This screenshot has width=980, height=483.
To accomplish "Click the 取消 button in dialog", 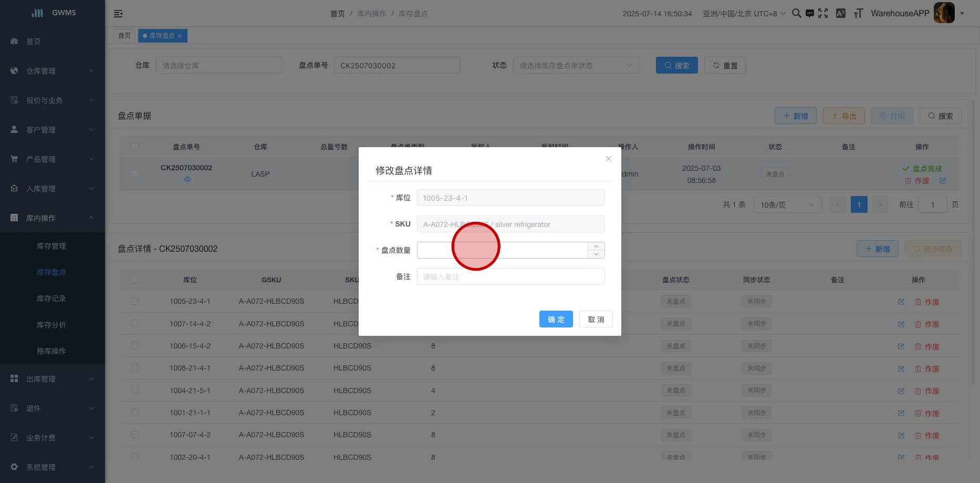I will [596, 320].
